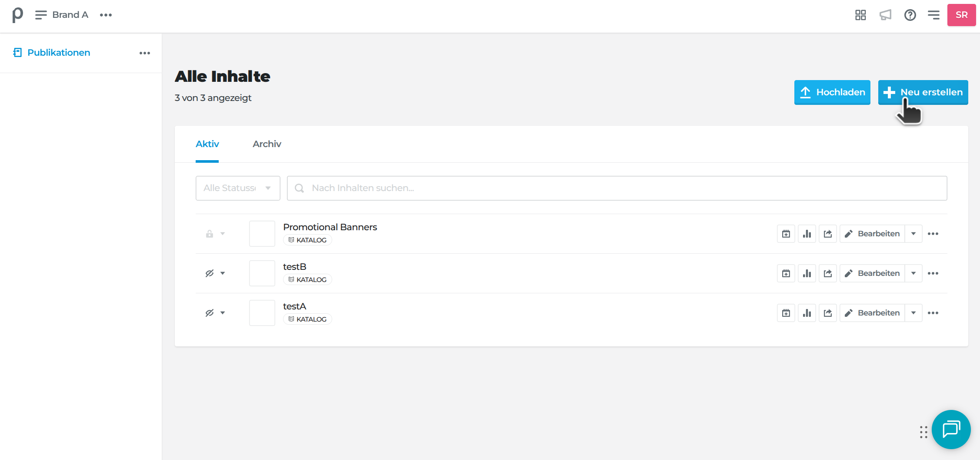This screenshot has height=460, width=980.
Task: Open the help question mark icon
Action: [910, 15]
